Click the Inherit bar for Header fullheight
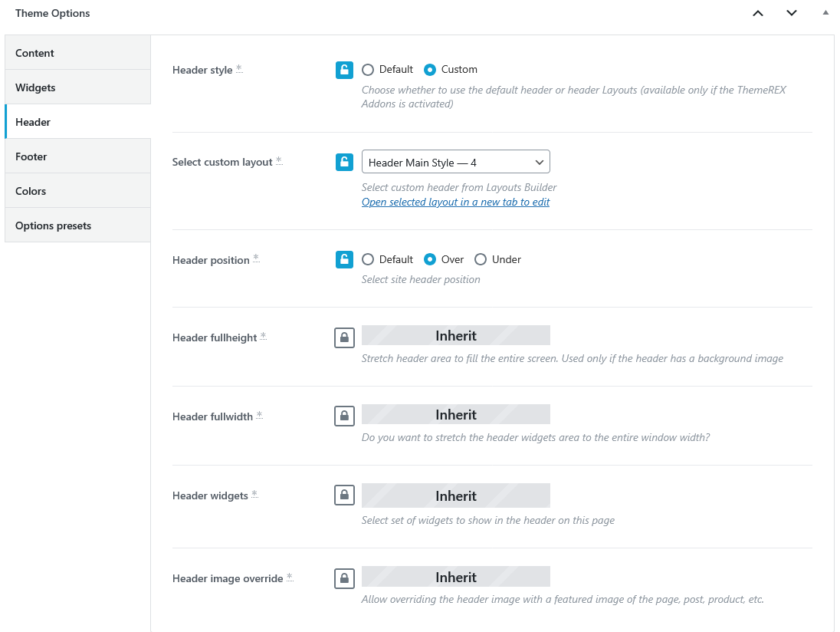Screen dimensions: 840x632 [x=456, y=336]
